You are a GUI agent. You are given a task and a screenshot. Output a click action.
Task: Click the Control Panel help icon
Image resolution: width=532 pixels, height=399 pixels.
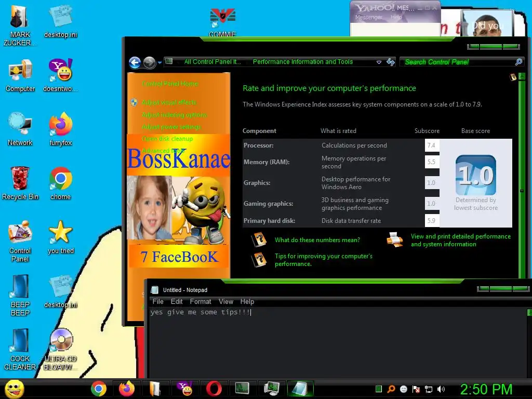pos(513,77)
